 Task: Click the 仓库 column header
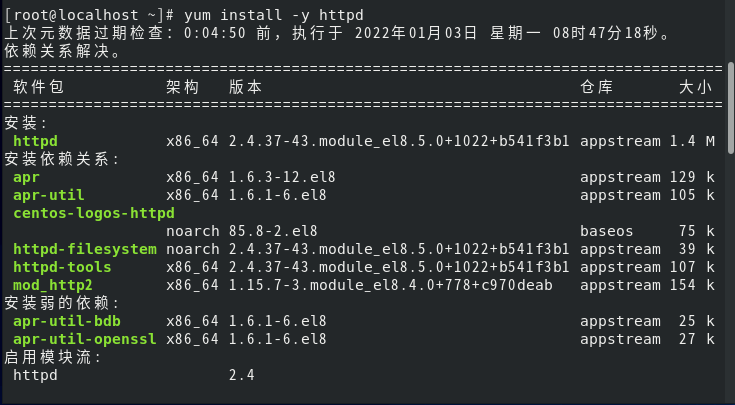pyautogui.click(x=597, y=87)
